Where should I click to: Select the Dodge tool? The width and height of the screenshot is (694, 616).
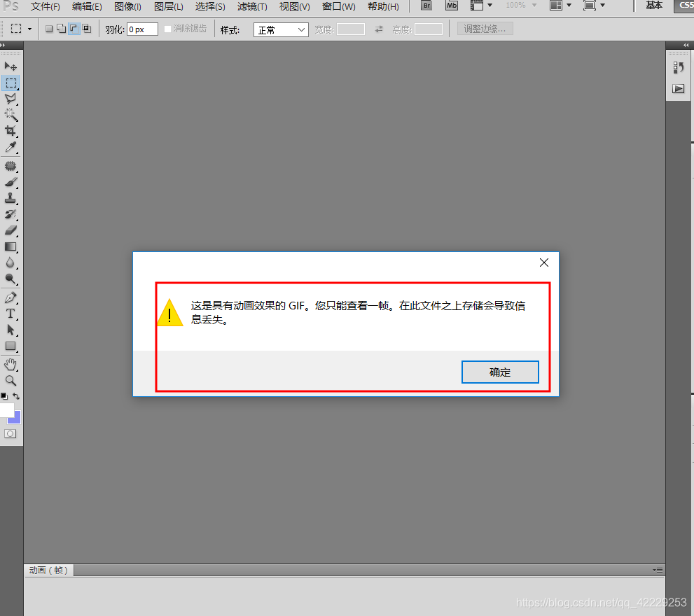(x=11, y=279)
